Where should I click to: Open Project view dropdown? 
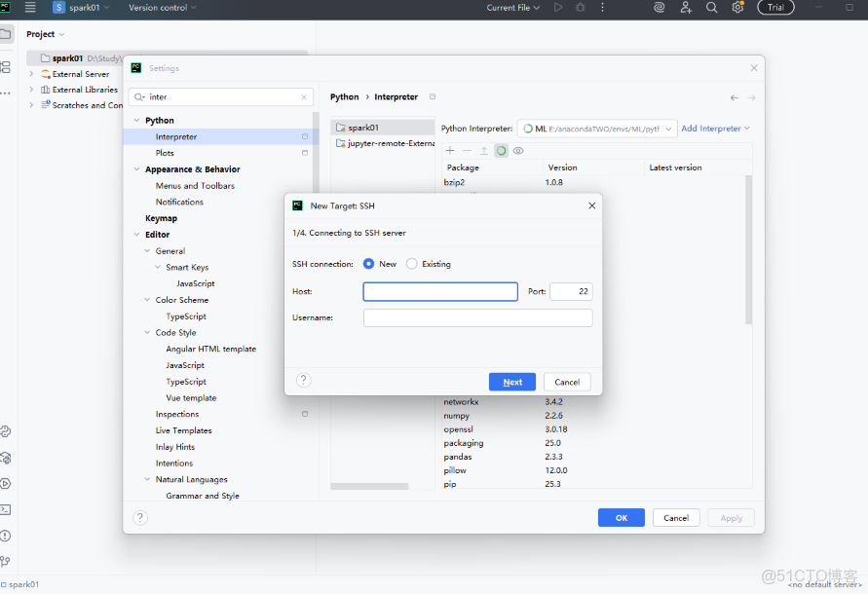pyautogui.click(x=46, y=34)
